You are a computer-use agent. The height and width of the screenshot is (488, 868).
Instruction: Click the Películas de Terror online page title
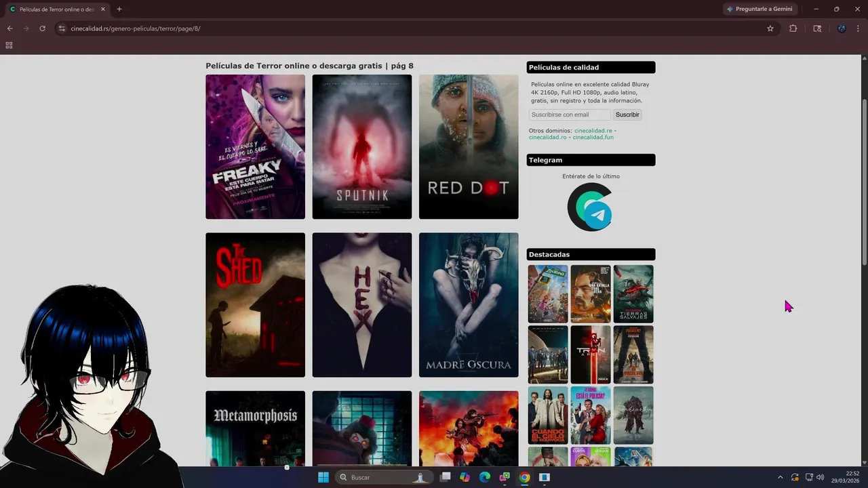(309, 66)
